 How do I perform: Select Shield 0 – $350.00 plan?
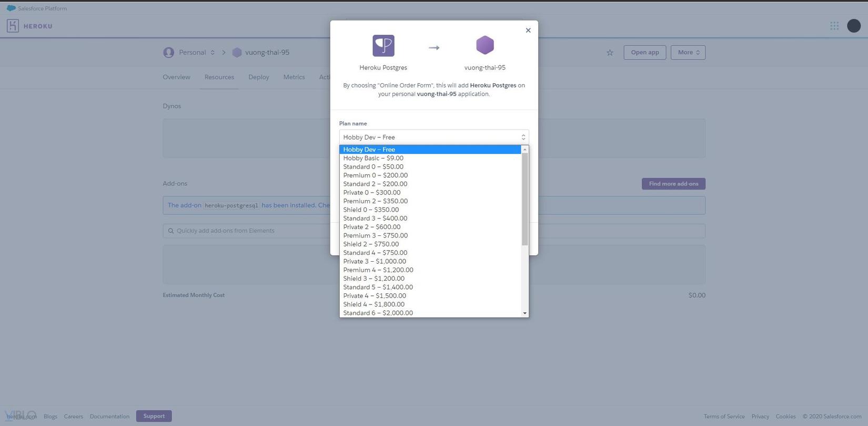click(x=430, y=210)
